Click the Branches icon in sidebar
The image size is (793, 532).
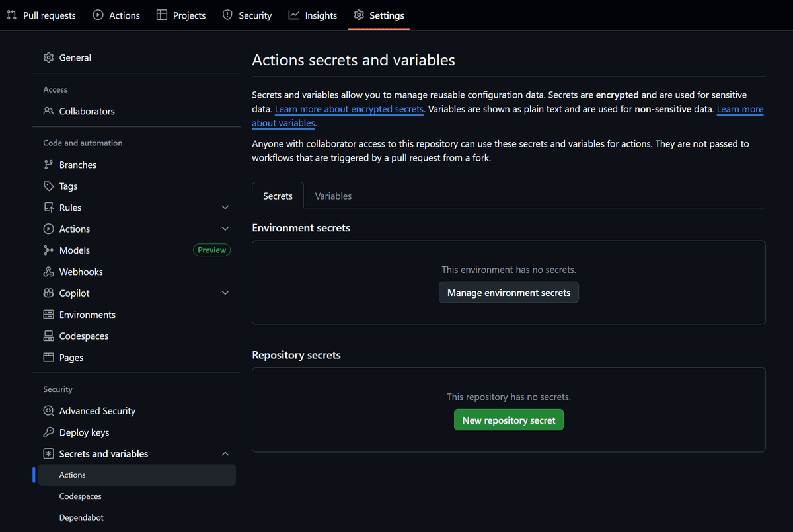coord(48,164)
